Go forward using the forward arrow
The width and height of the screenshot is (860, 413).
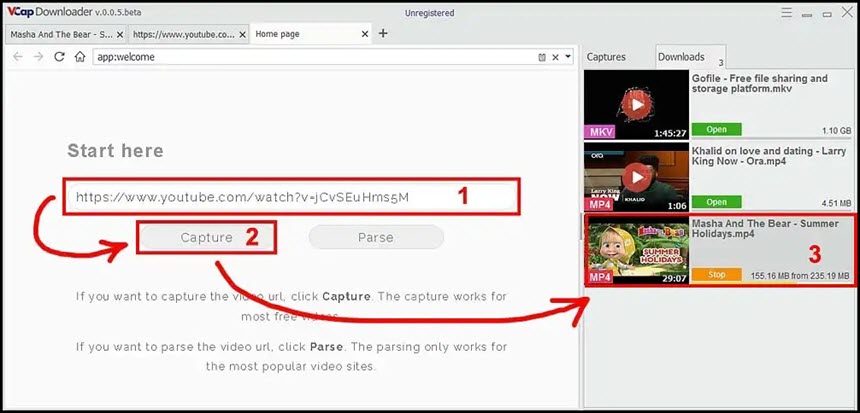pos(38,56)
